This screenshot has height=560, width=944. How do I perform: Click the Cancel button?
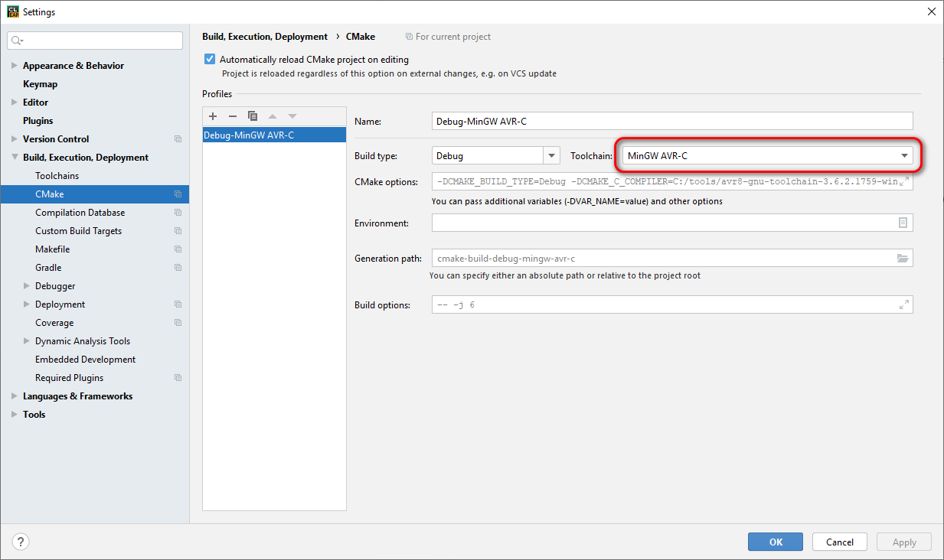click(x=840, y=542)
